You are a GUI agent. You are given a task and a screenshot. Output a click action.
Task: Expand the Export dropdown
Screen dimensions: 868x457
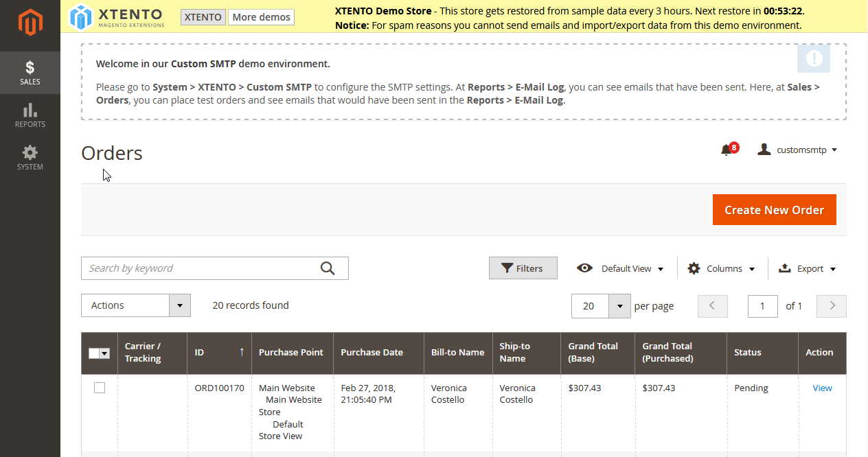point(807,268)
